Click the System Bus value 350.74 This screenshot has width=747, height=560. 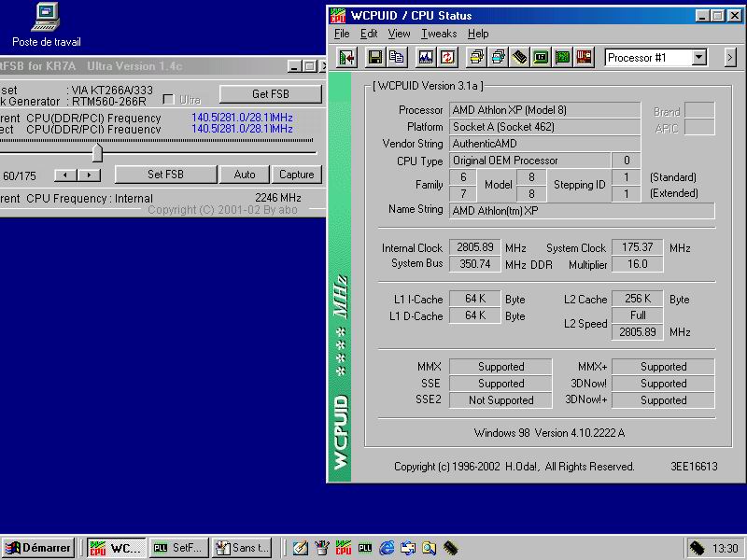click(475, 264)
